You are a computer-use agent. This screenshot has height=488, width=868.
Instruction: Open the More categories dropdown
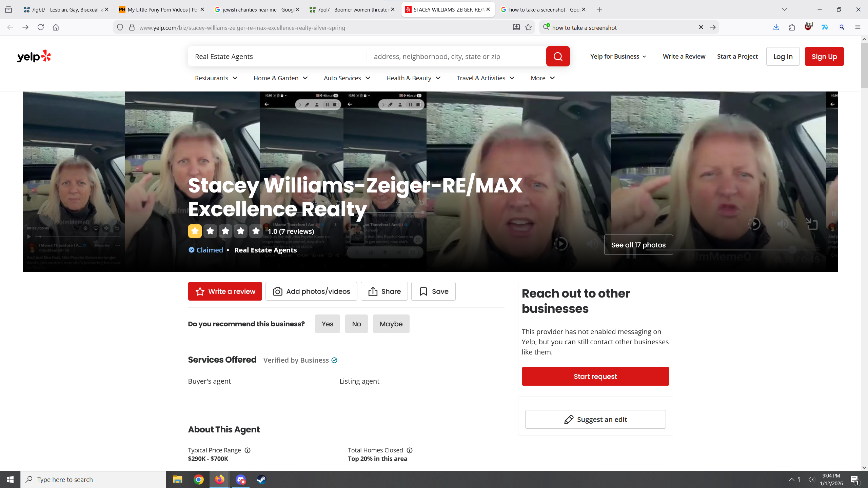(x=542, y=78)
